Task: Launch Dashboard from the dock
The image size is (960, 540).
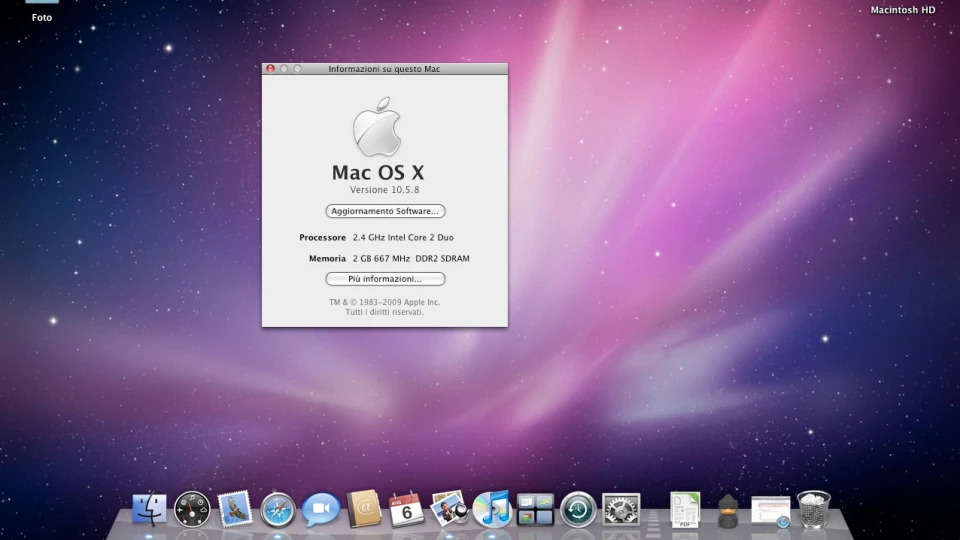Action: tap(192, 509)
